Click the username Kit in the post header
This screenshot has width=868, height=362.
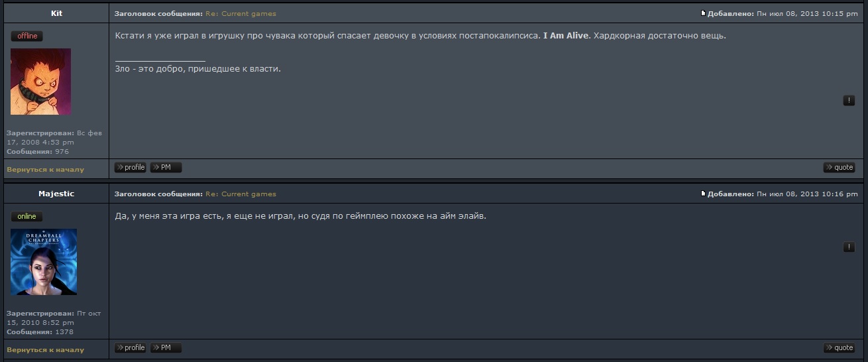pyautogui.click(x=56, y=13)
